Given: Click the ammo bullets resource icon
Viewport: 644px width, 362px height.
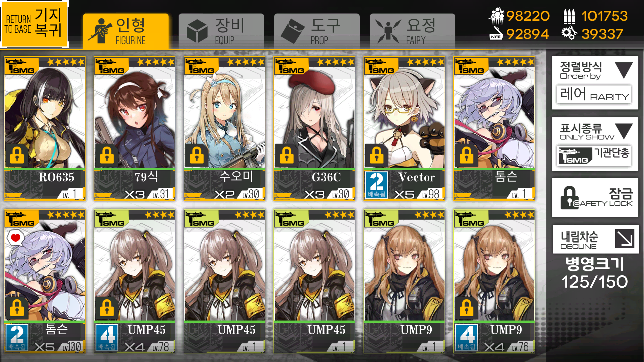Looking at the screenshot, I should (569, 16).
